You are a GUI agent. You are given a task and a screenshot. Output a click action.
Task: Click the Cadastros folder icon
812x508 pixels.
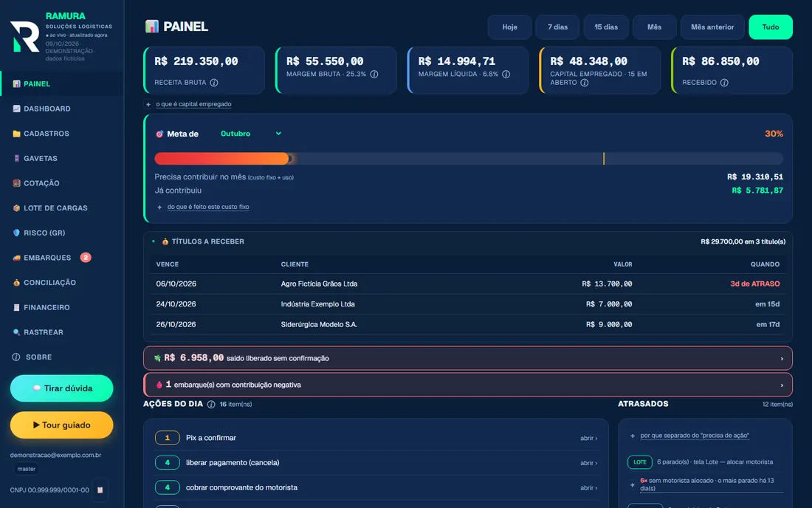(16, 134)
